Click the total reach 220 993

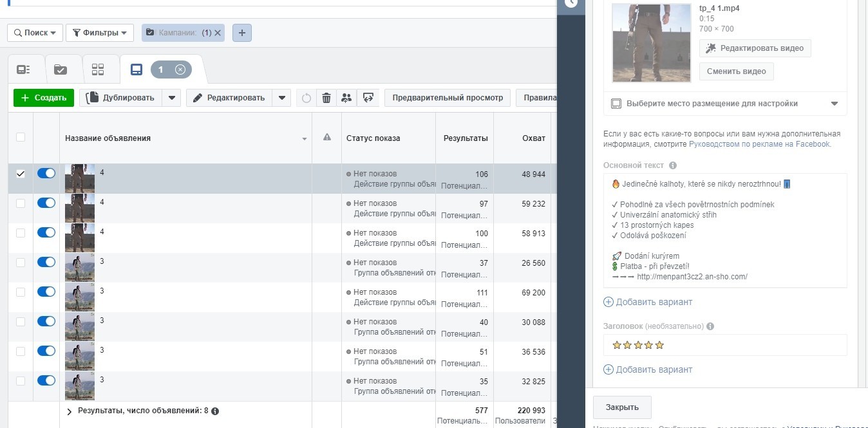pos(532,411)
